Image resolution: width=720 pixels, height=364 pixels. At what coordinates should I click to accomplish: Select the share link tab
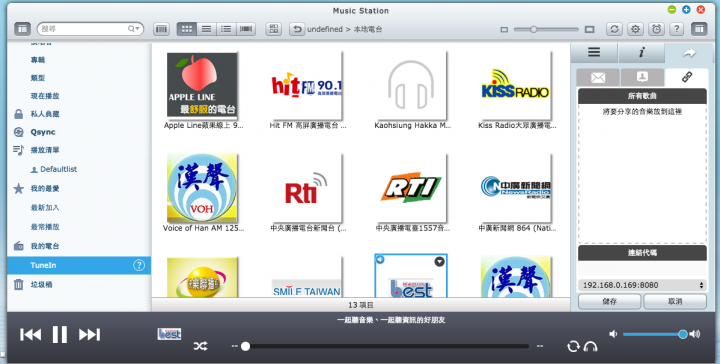[686, 78]
